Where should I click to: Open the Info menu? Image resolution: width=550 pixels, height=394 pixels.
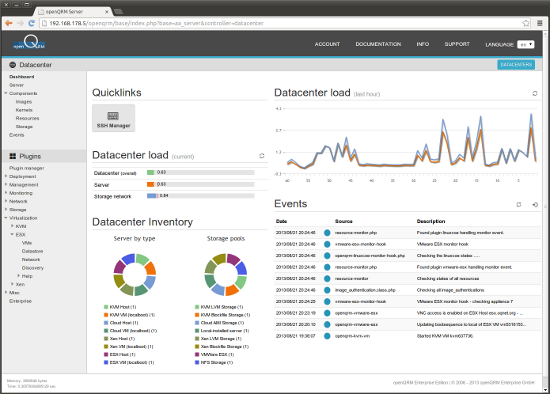coord(423,44)
